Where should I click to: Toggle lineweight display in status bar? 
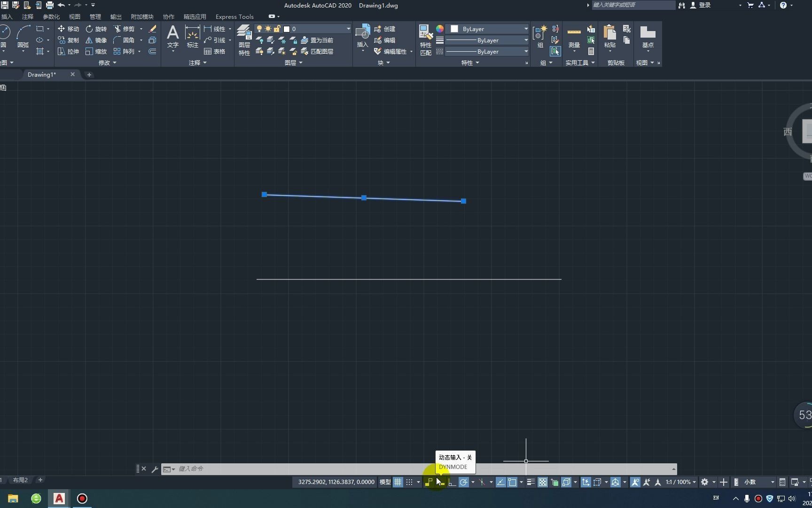tap(531, 482)
